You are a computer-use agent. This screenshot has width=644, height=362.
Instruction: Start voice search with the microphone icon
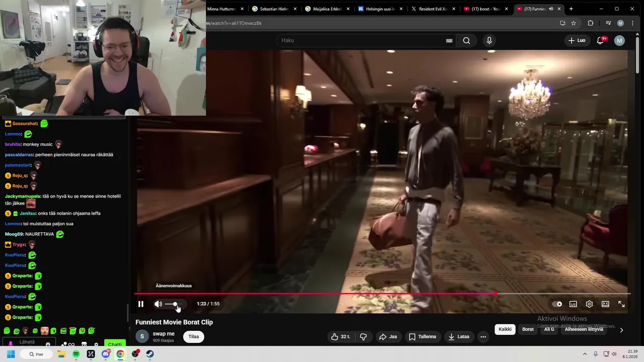(x=489, y=41)
